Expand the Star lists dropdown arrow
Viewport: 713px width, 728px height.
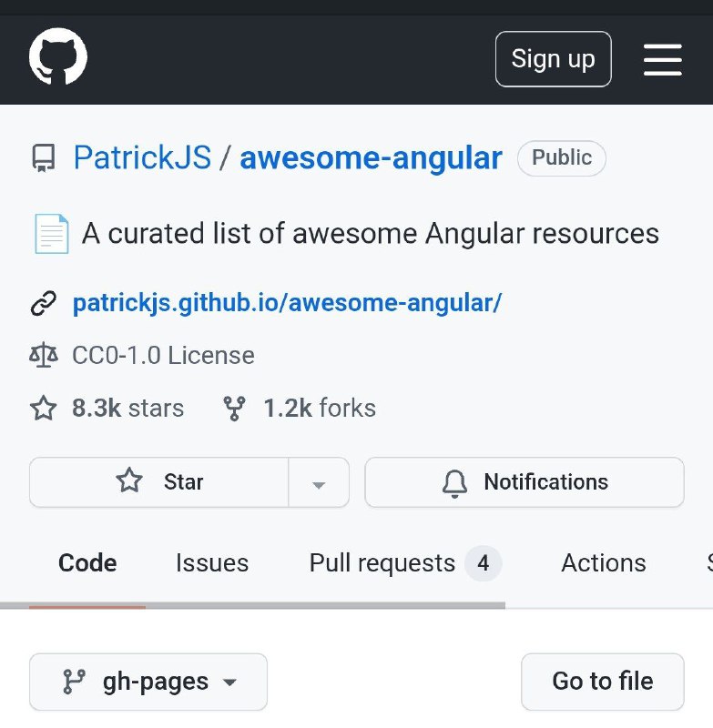coord(319,482)
